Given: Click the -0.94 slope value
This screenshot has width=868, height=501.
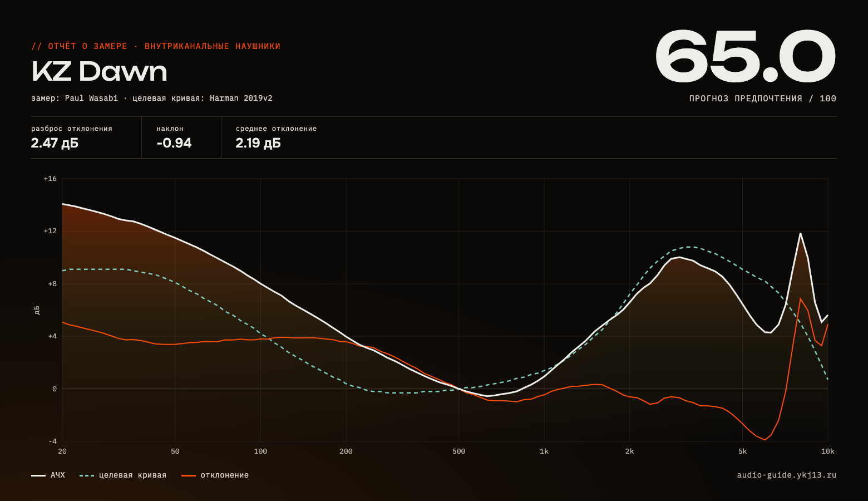Looking at the screenshot, I should (174, 143).
